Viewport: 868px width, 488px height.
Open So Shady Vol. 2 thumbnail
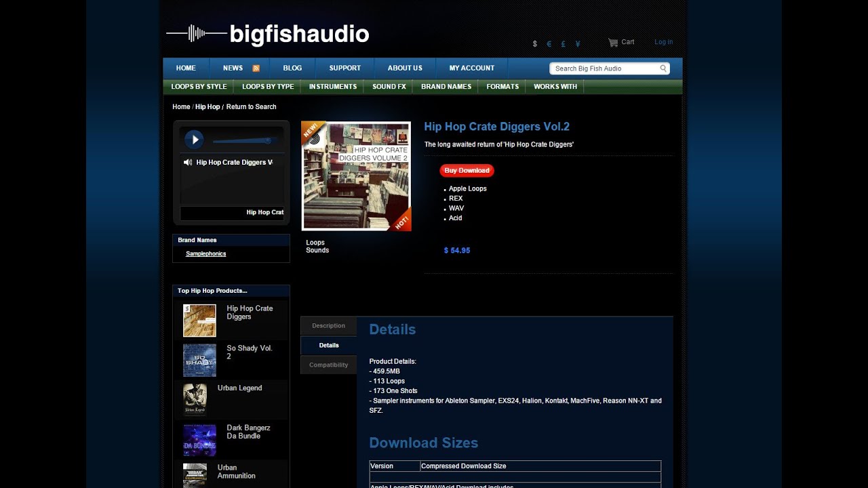point(199,361)
